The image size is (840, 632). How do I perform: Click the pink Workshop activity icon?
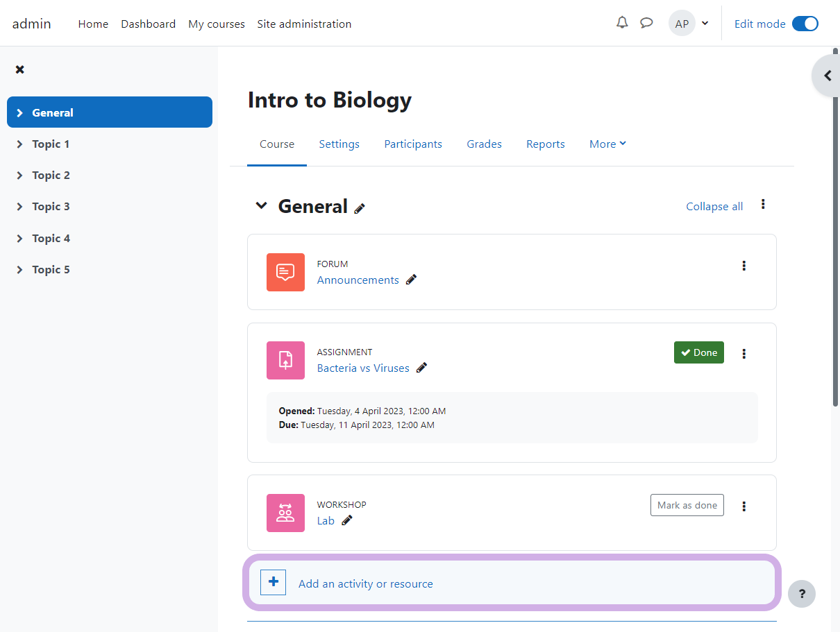click(x=285, y=513)
